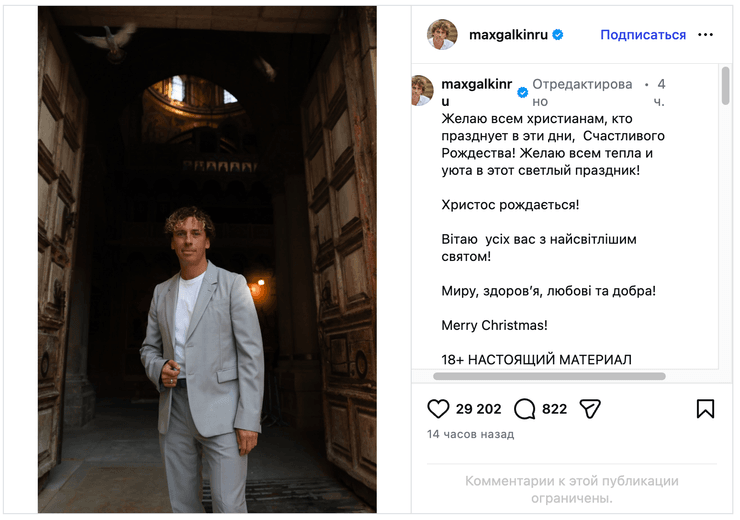Click the "14 часов назад" post date
Viewport: 740px width, 520px height.
point(470,435)
